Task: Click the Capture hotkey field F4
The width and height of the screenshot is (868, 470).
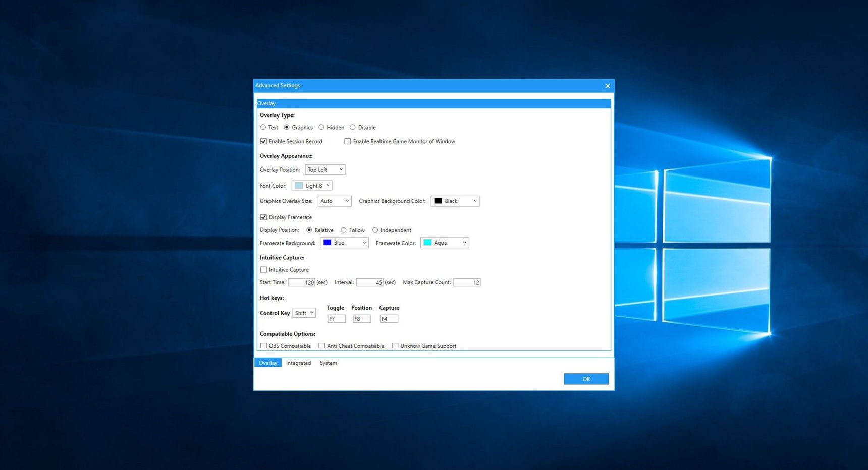Action: 389,319
